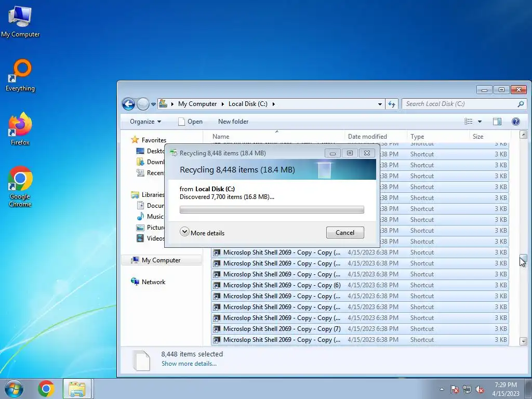Select Favorites in navigation pane

pos(154,140)
